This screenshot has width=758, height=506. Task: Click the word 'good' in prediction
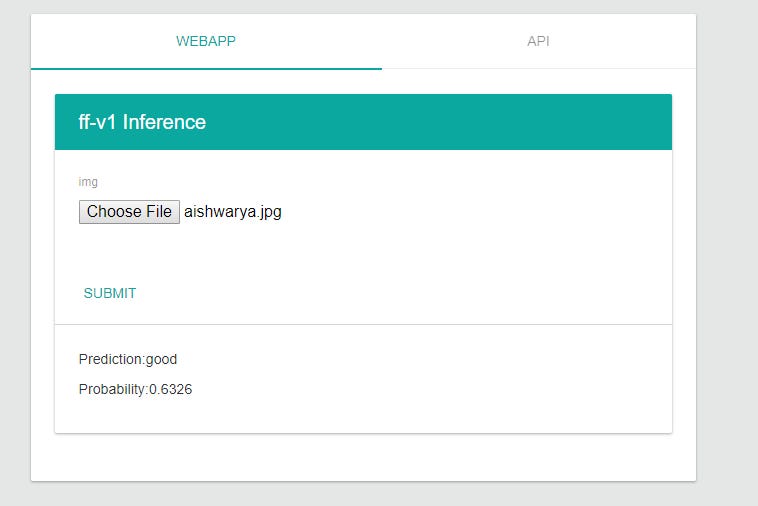(161, 360)
